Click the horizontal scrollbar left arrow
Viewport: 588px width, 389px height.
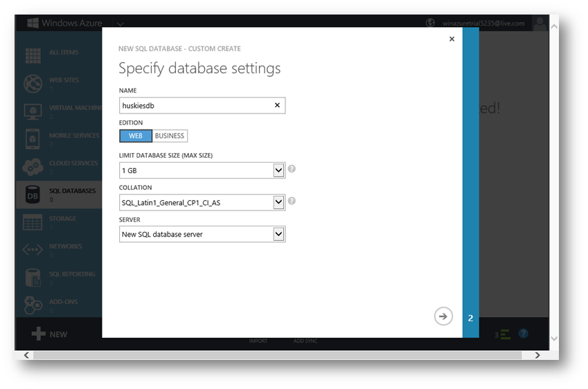coord(26,355)
